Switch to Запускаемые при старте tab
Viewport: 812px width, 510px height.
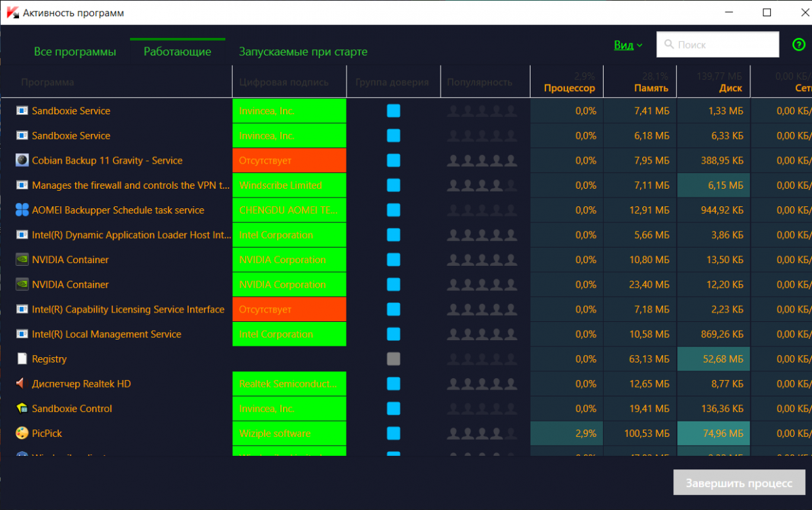click(x=302, y=51)
